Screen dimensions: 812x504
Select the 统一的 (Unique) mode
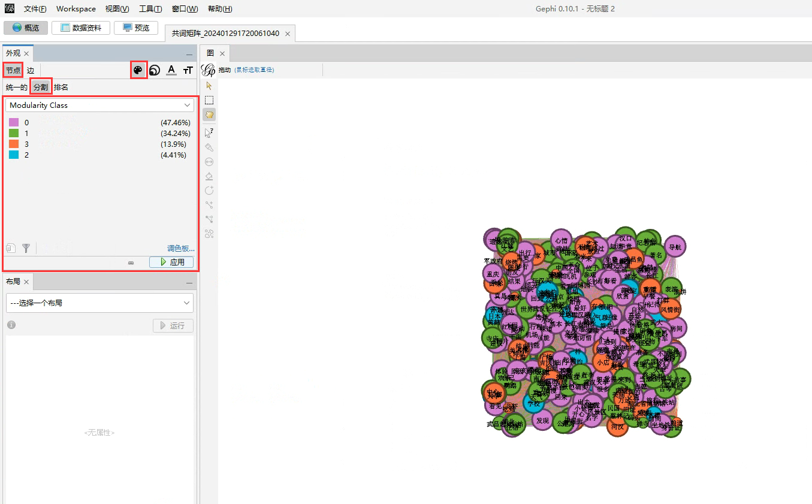tap(17, 87)
